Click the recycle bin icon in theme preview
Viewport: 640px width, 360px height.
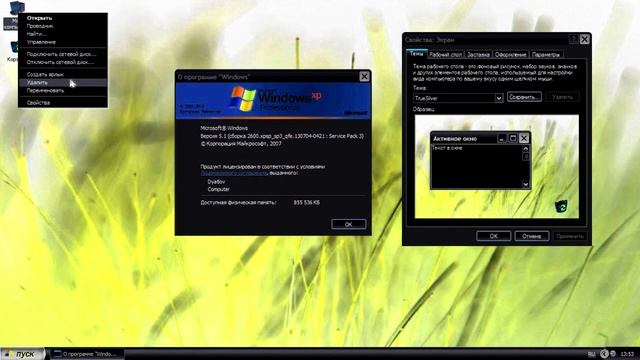tap(562, 207)
